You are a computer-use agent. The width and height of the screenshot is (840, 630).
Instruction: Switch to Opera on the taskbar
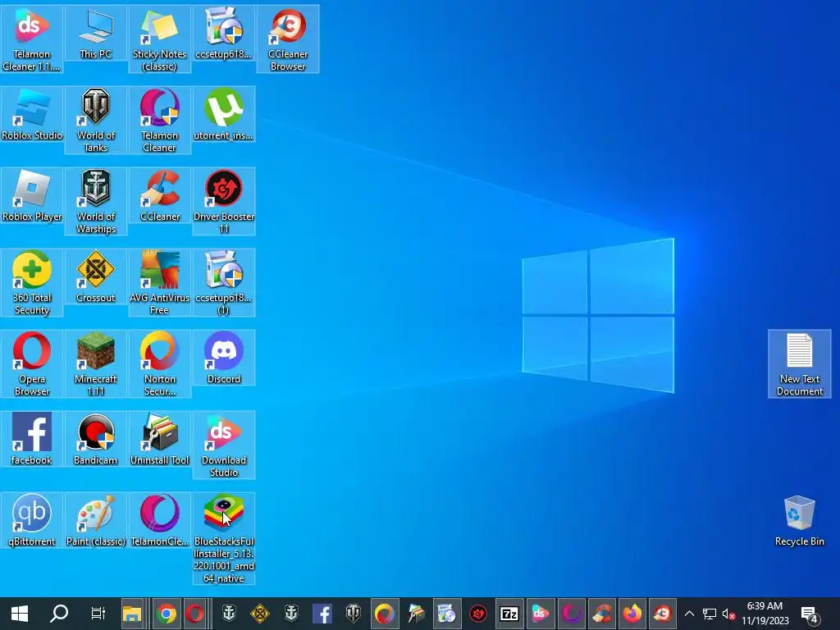(195, 614)
